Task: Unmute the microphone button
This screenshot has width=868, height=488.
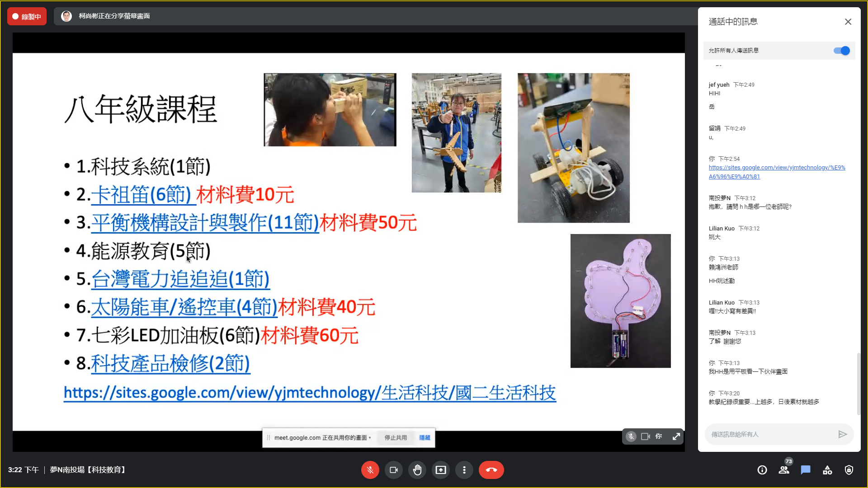Action: point(370,470)
